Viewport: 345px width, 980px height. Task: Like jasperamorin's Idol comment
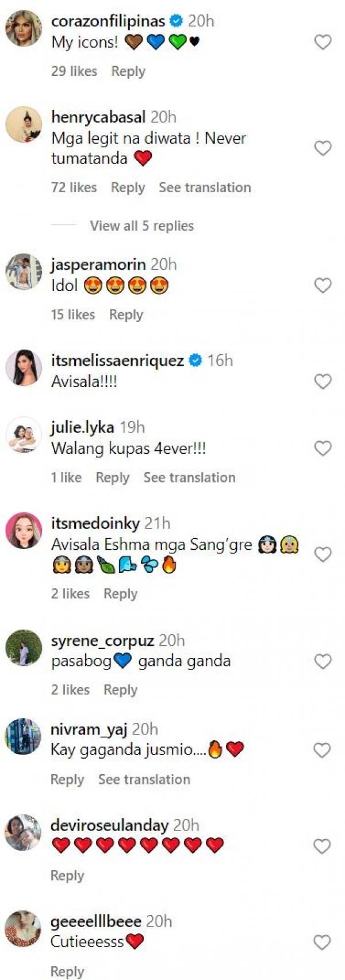tap(323, 285)
